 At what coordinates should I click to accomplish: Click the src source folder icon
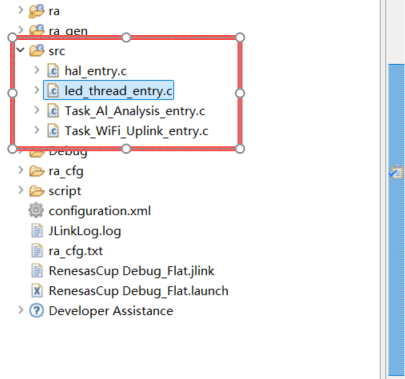click(37, 51)
